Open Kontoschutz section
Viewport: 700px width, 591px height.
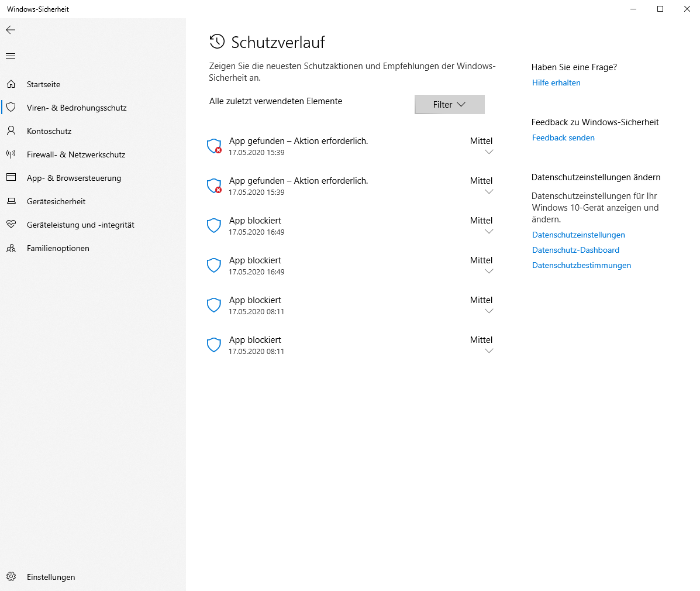click(x=93, y=131)
